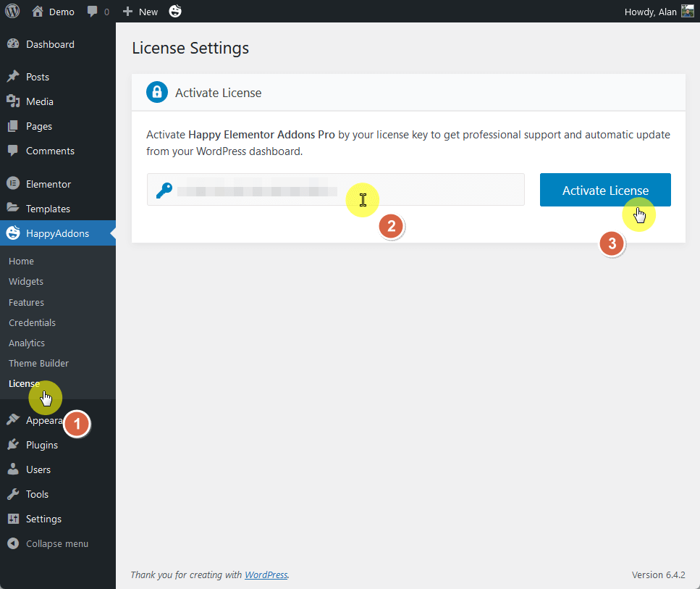Image resolution: width=700 pixels, height=589 pixels.
Task: Click the Elementor logo icon
Action: [x=13, y=183]
